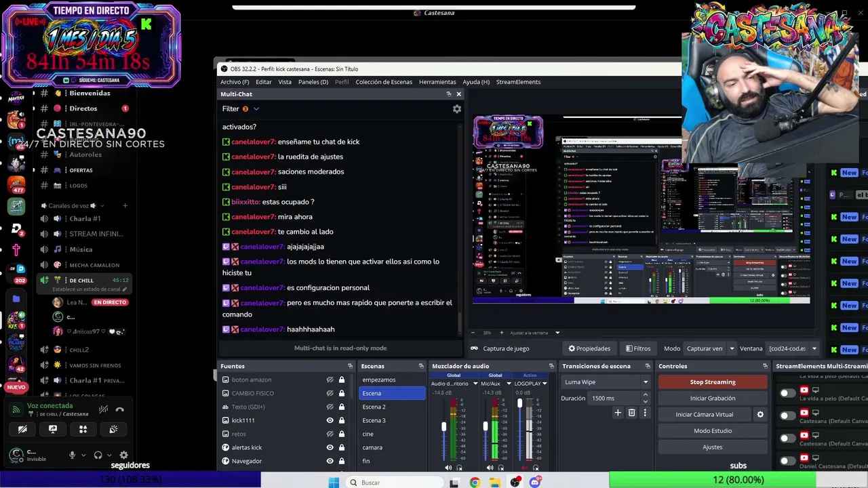The height and width of the screenshot is (488, 868).
Task: Float the Fuentes dock
Action: [x=349, y=366]
